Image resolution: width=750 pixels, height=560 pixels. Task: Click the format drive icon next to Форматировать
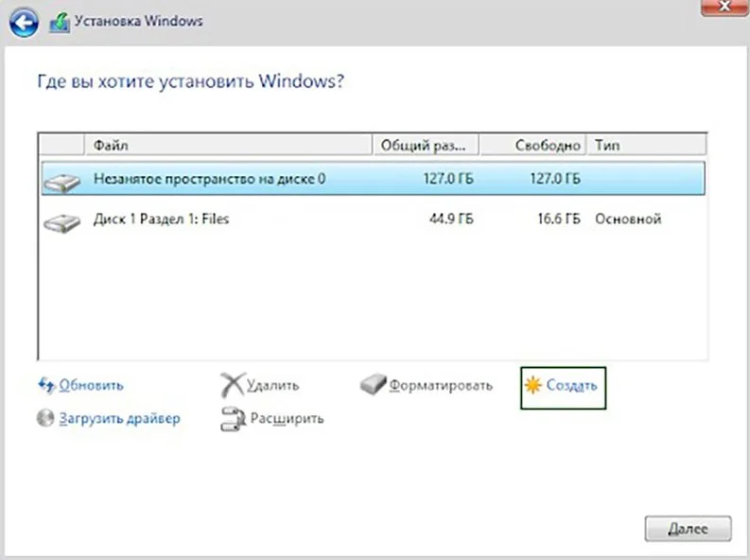point(373,384)
